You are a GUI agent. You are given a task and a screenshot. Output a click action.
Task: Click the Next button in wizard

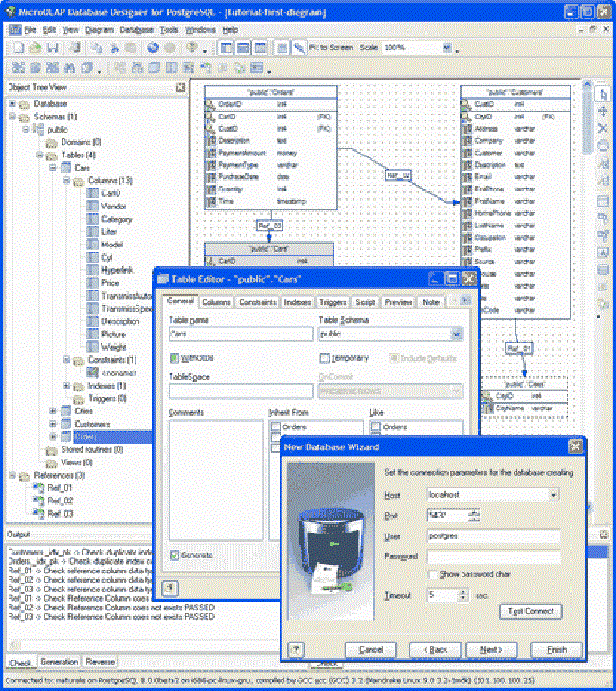pyautogui.click(x=491, y=649)
